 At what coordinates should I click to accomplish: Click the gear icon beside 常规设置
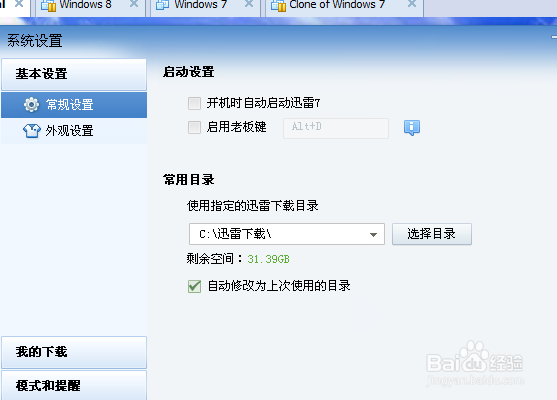tap(32, 104)
